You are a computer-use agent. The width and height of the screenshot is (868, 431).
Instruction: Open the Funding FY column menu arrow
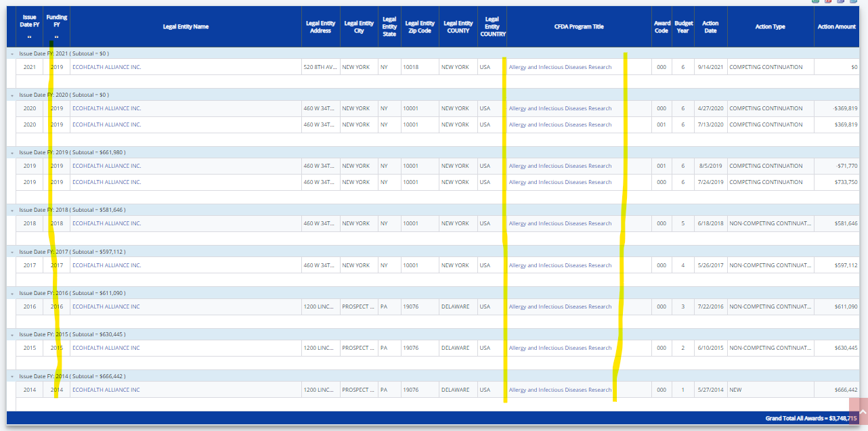click(57, 37)
